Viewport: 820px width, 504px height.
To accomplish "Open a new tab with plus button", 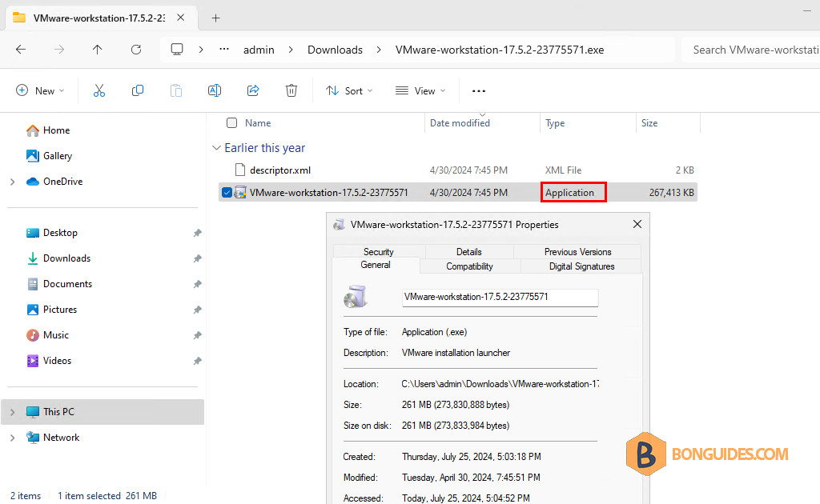I will [x=215, y=18].
